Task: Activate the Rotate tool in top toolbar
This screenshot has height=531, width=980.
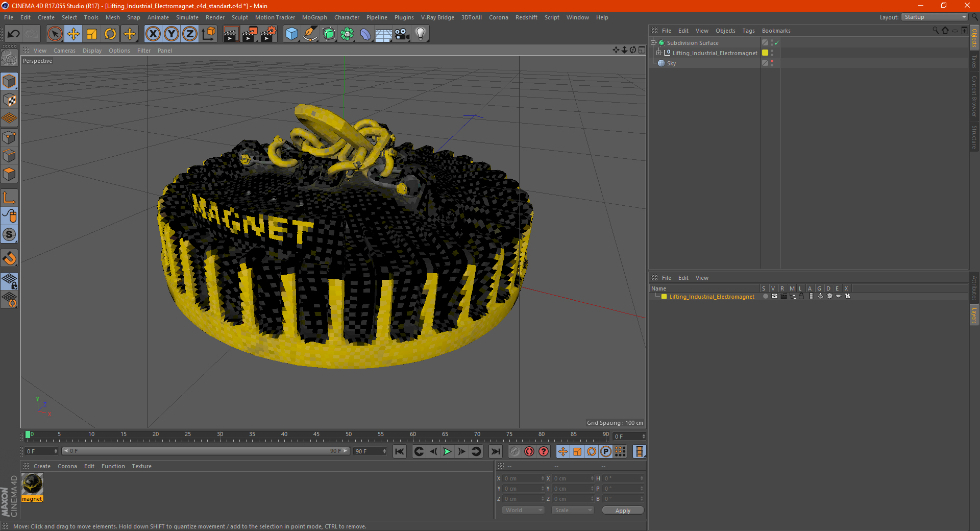Action: 110,34
